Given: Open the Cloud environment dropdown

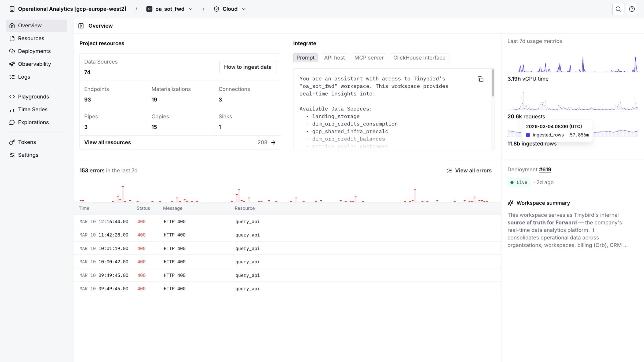Looking at the screenshot, I should [x=244, y=9].
